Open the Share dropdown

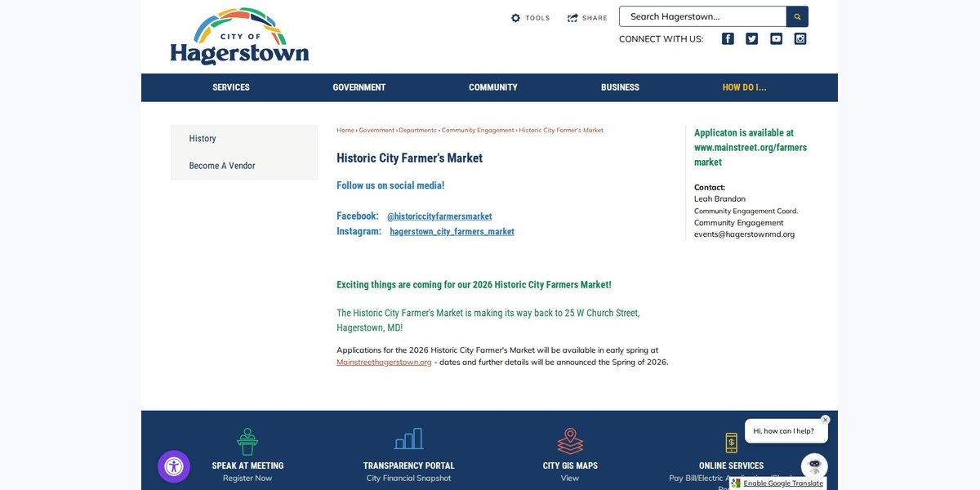click(588, 18)
